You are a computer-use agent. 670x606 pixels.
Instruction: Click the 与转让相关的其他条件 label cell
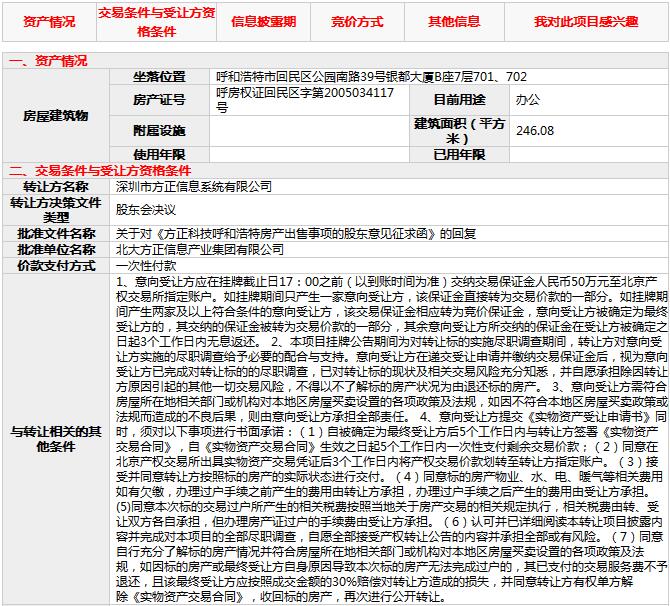[x=56, y=438]
